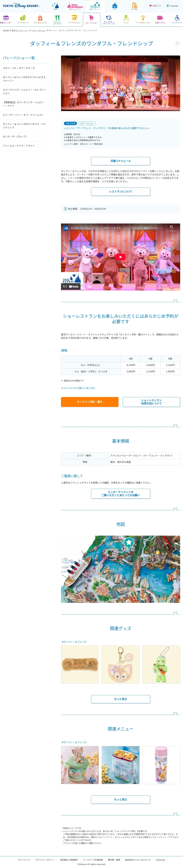Click the star pin on the map
183x868 pixels.
(129, 543)
